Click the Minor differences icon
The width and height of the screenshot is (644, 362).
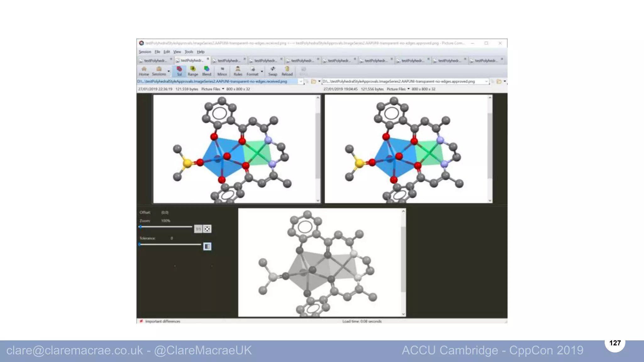(x=222, y=71)
